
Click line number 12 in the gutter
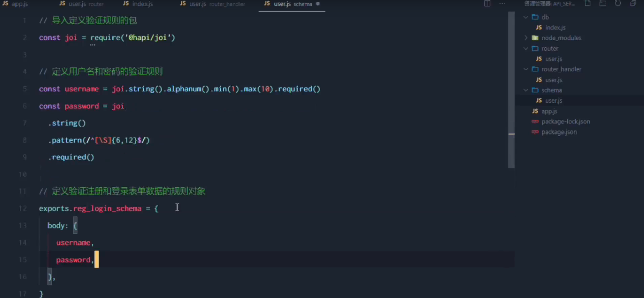[23, 208]
